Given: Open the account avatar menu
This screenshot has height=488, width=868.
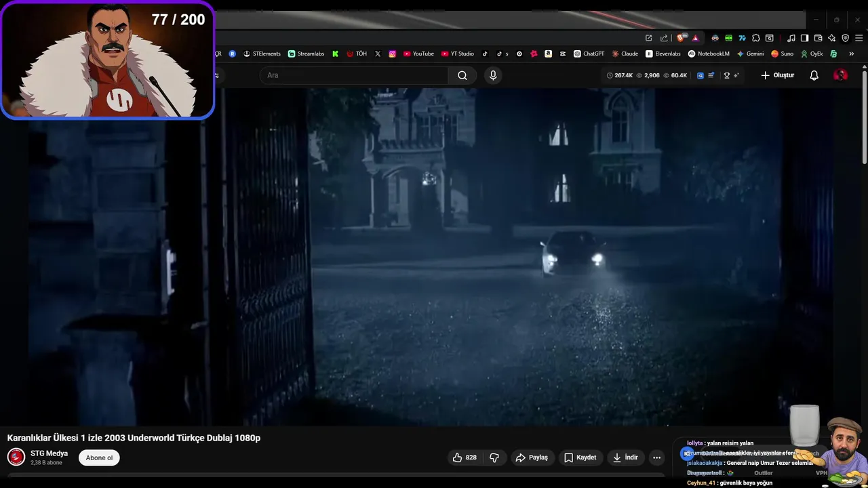Looking at the screenshot, I should 840,75.
